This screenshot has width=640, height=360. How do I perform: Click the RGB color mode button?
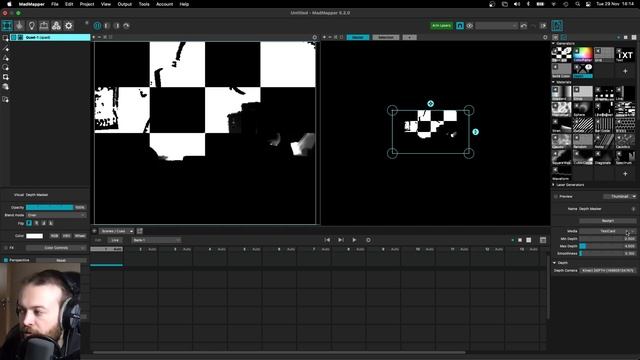[x=54, y=236]
